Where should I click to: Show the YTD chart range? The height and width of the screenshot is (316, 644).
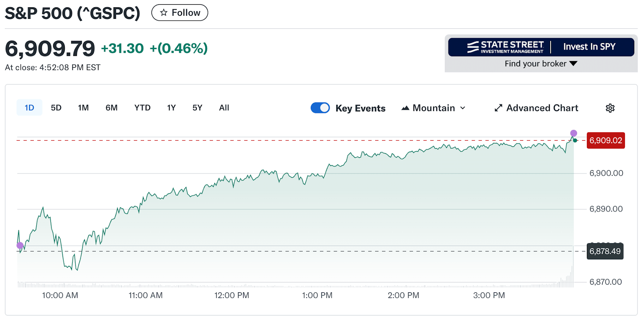[x=142, y=108]
